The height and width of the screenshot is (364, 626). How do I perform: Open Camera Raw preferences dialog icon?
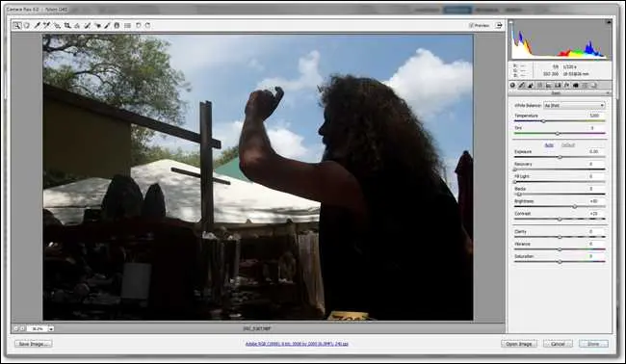tap(127, 26)
